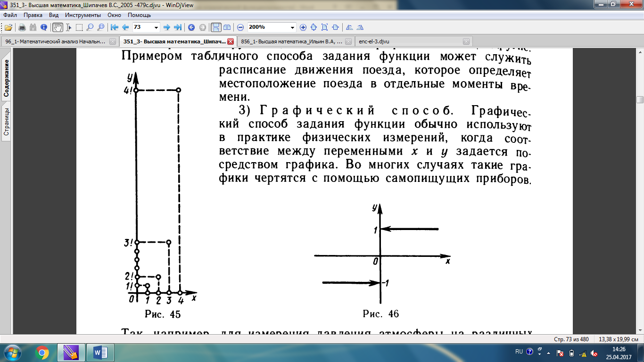Select the Hand drag tool
Viewport: 644px width, 362px height.
58,27
